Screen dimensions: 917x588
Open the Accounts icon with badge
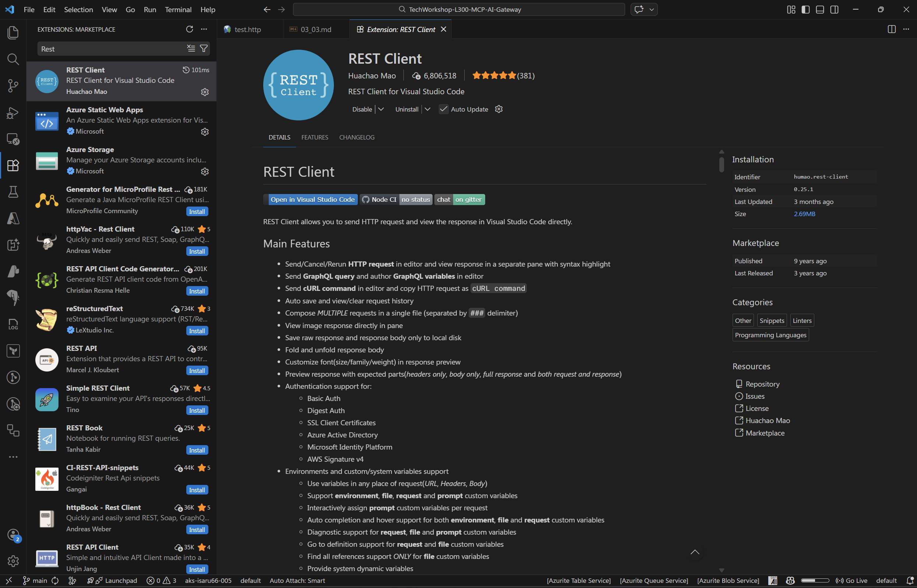click(x=13, y=535)
